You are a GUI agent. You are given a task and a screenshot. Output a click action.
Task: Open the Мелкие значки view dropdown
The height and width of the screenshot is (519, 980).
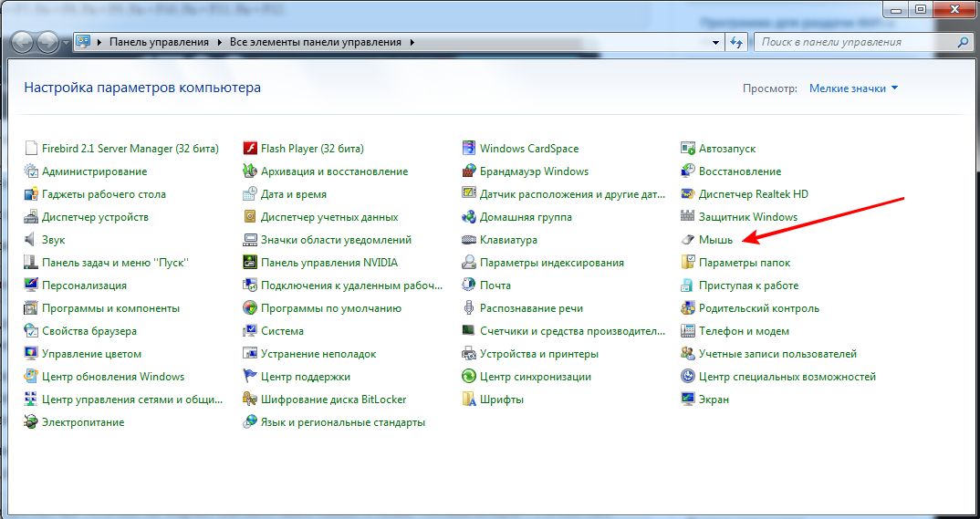(x=853, y=88)
